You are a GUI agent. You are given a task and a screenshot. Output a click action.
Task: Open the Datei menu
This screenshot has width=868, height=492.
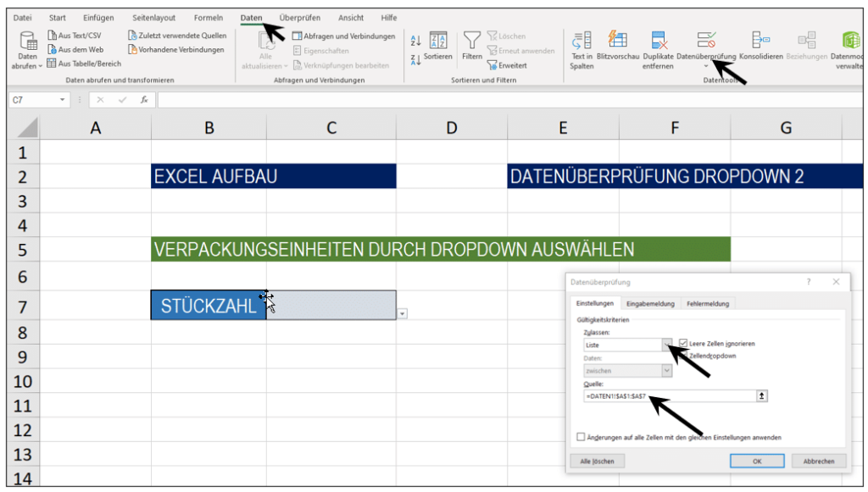click(22, 18)
